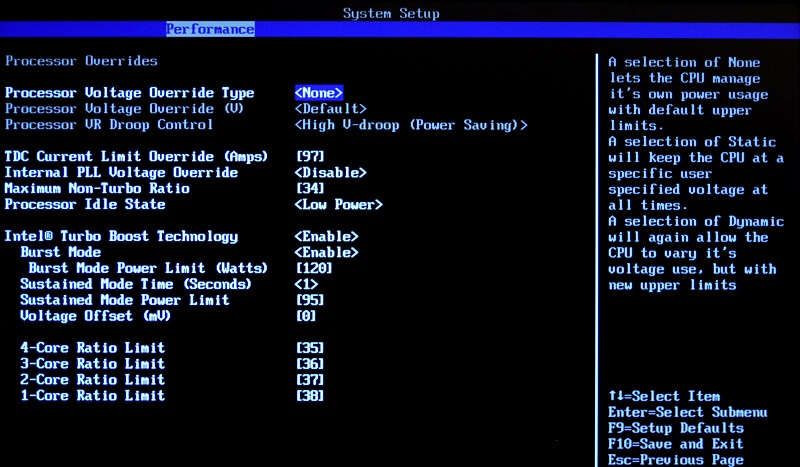Edit 2-Core Ratio Limit value 37
The width and height of the screenshot is (800, 467).
tap(310, 380)
